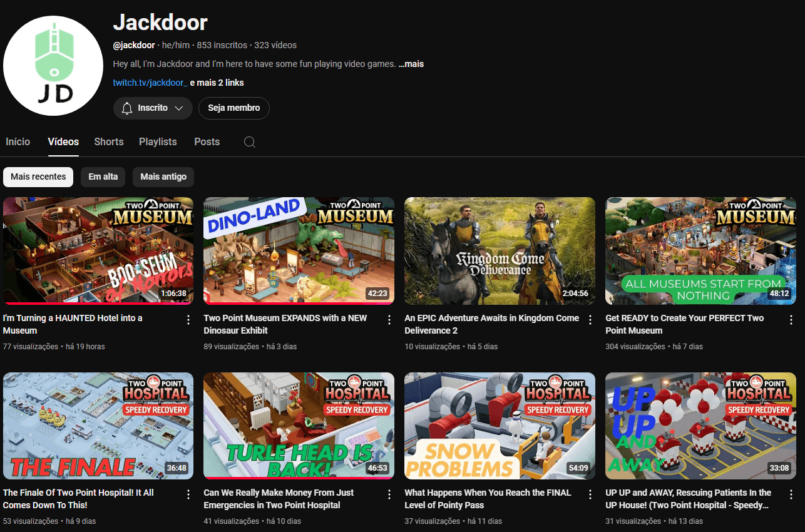Select the Mais recentes sort filter
This screenshot has height=532, width=805.
click(x=38, y=177)
